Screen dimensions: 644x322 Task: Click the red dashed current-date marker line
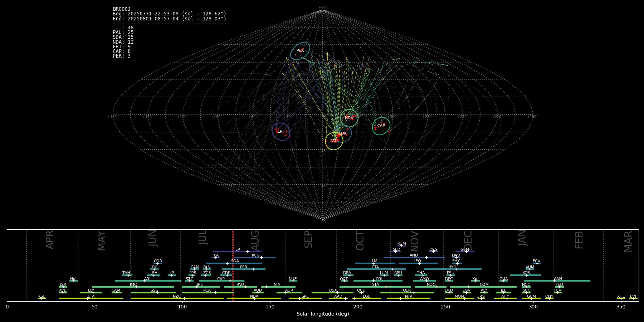[x=233, y=265]
